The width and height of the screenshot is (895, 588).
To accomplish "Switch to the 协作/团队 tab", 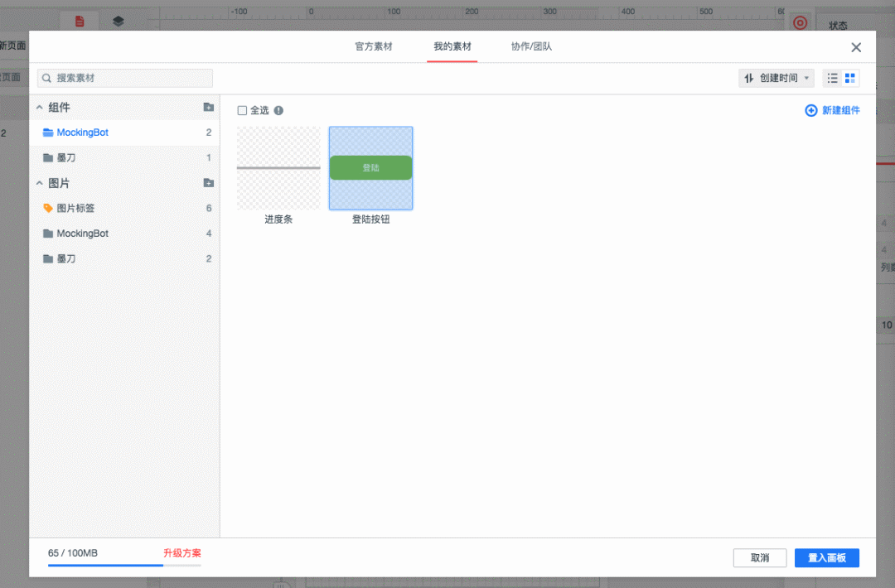I will tap(531, 46).
